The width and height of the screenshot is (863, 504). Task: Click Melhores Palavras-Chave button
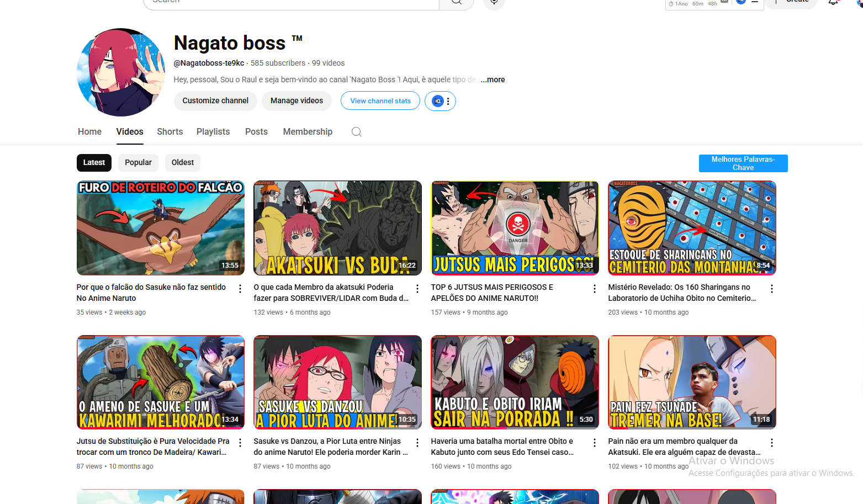[x=743, y=163]
